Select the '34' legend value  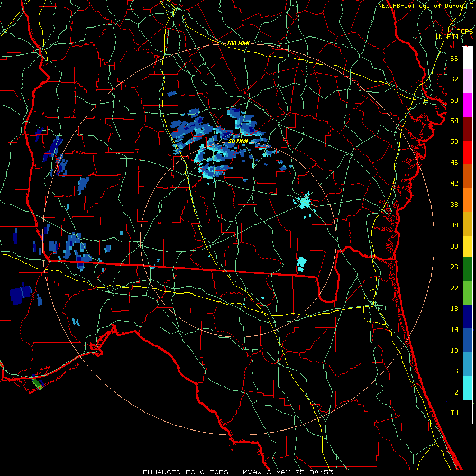454,225
